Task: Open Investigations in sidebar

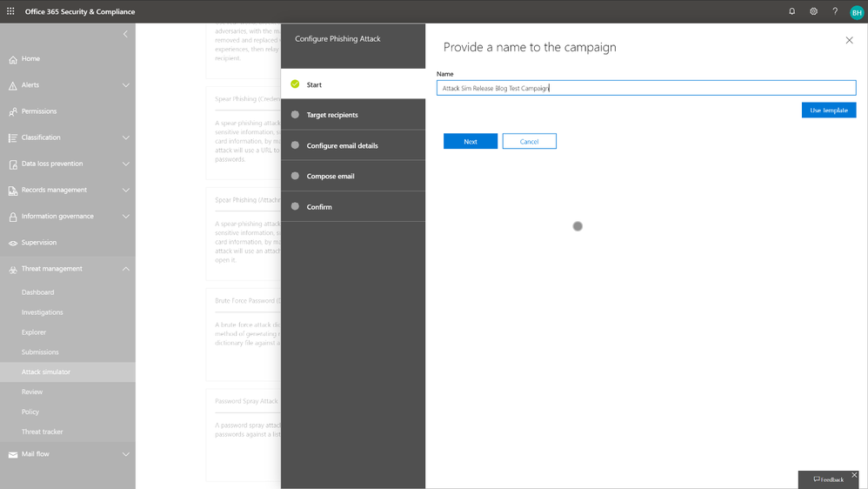Action: tap(42, 312)
